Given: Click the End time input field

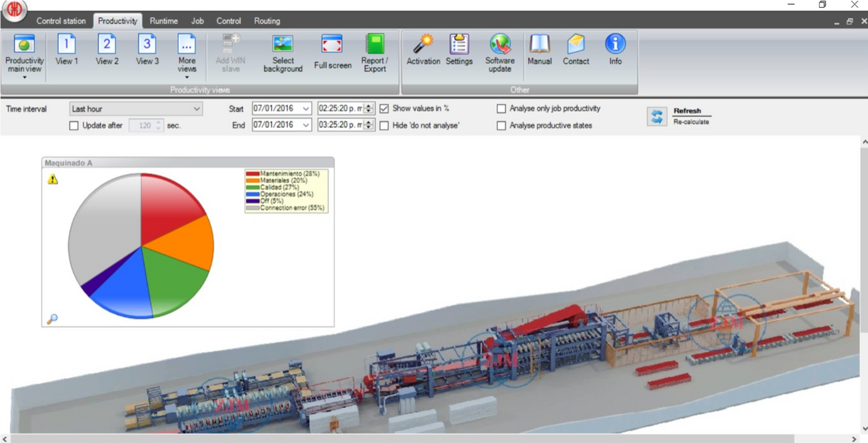Looking at the screenshot, I should [340, 125].
